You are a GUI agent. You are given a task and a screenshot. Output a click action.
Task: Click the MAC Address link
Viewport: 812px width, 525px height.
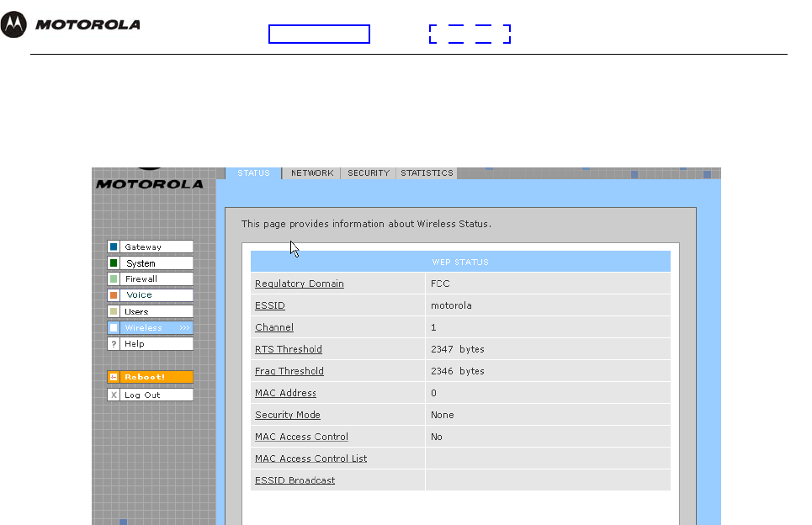pos(285,393)
